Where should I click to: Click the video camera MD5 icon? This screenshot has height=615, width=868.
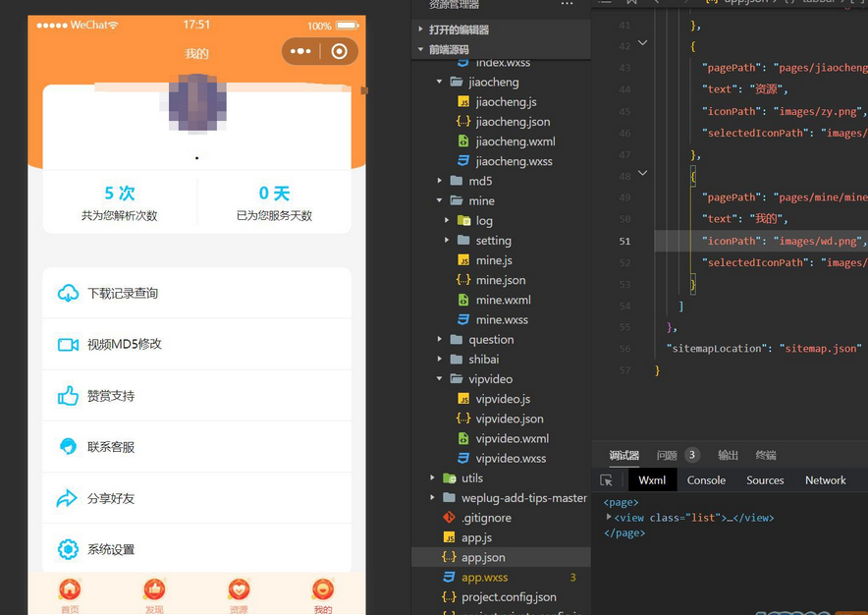click(x=68, y=344)
